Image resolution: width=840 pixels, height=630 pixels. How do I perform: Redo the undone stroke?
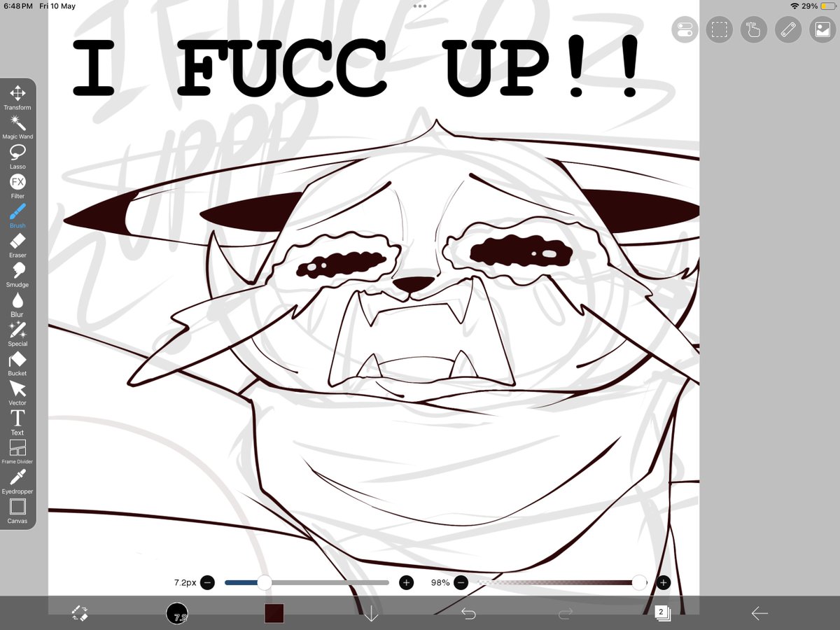566,614
